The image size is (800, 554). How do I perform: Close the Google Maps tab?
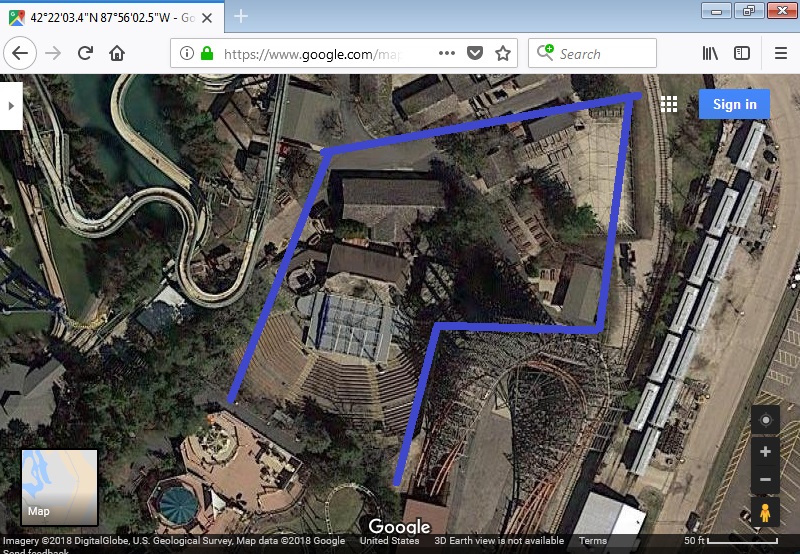[207, 18]
